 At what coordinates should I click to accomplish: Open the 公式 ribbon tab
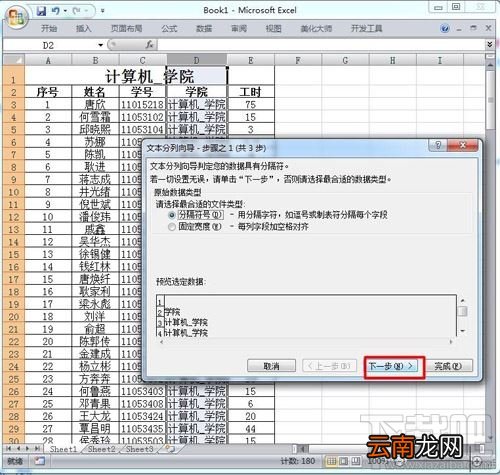[x=169, y=29]
